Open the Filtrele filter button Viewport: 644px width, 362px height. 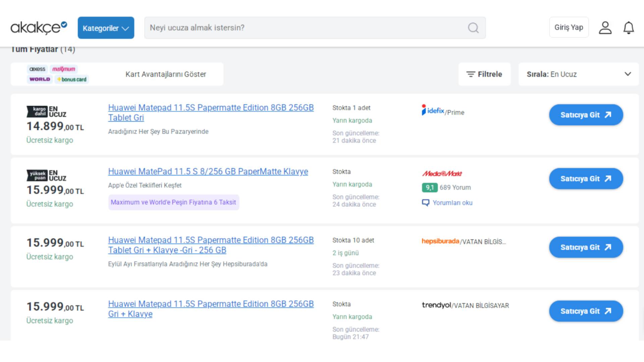[484, 74]
